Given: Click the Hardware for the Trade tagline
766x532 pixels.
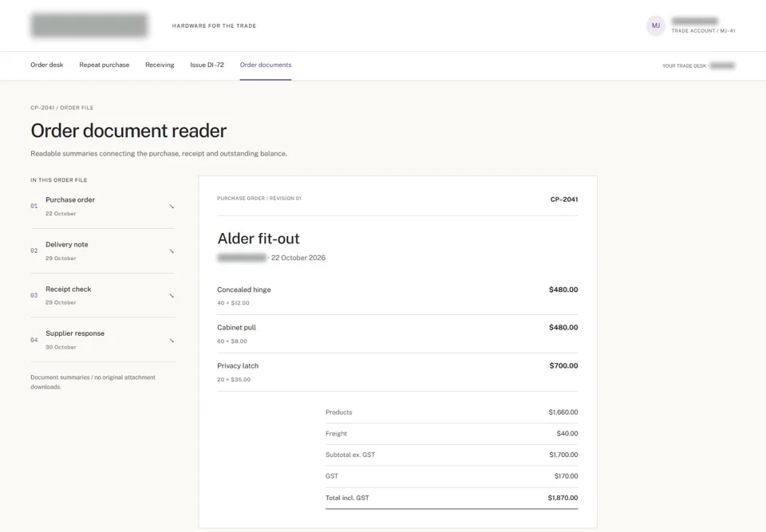Looking at the screenshot, I should pos(214,26).
